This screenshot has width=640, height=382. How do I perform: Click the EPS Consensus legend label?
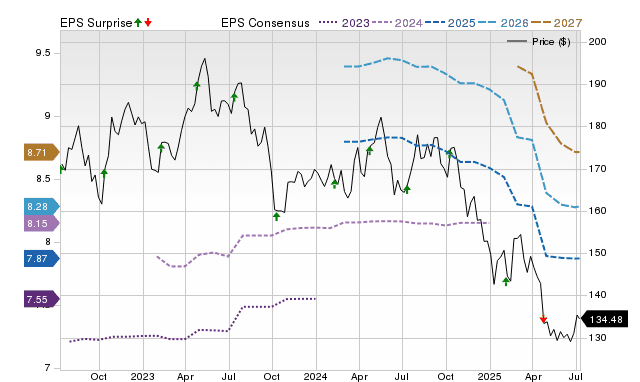tap(265, 23)
